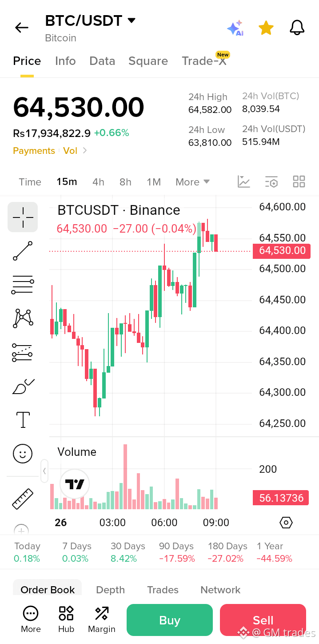Expand the BTC/USDT pair dropdown
Viewport: 319px width, 644px height.
(132, 20)
